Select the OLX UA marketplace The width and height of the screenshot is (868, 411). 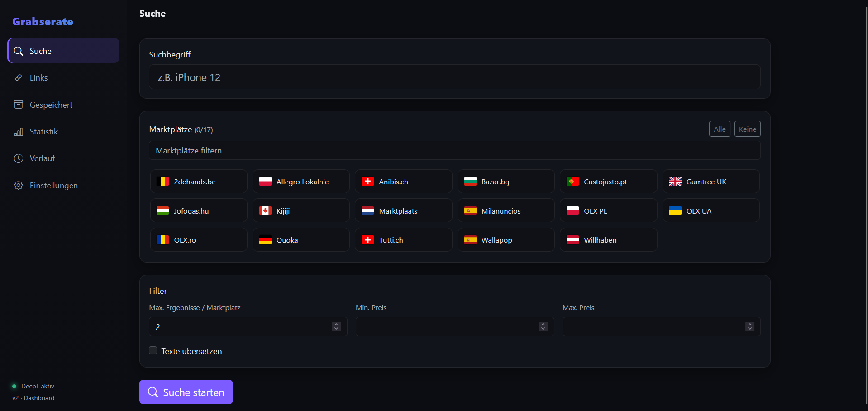pos(711,210)
